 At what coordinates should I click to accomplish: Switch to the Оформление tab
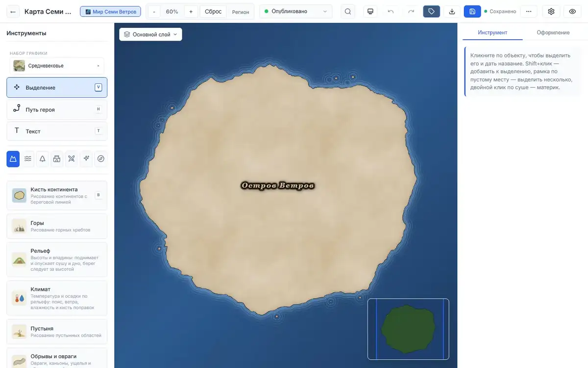pos(553,32)
